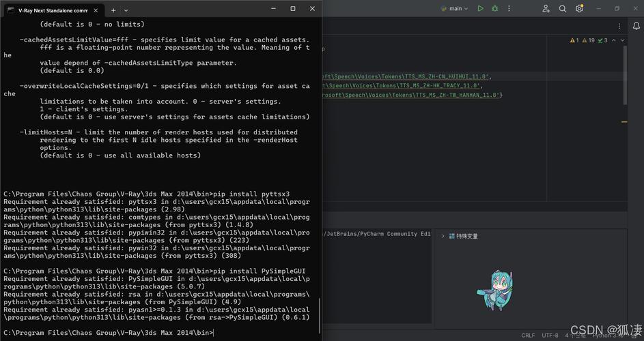Click the 'pip install pyttsx3' command line
This screenshot has height=341, width=644.
pos(251,194)
